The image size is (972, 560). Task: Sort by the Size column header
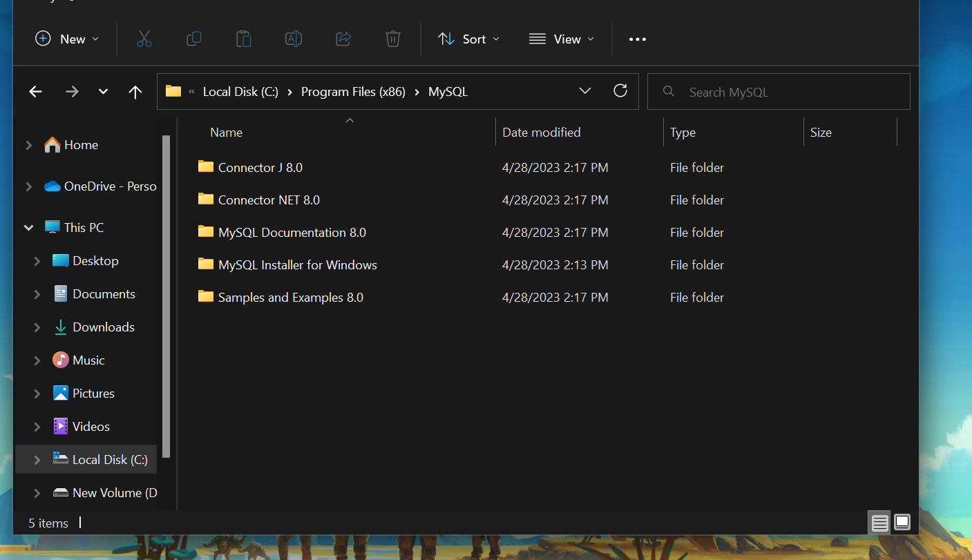click(821, 133)
